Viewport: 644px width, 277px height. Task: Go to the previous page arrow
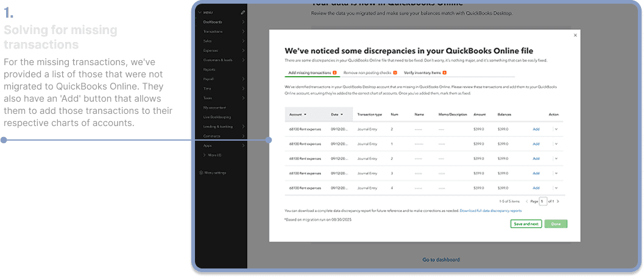(x=527, y=202)
